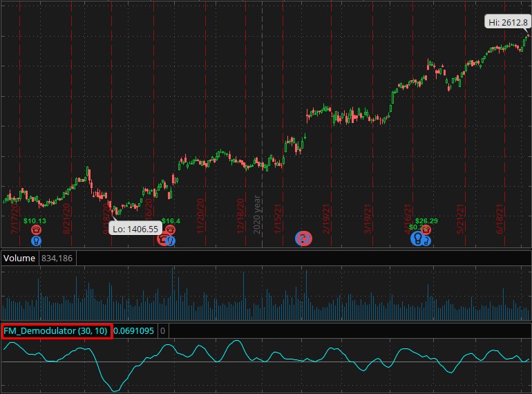Click the large blue lightbulb icon near $26.29
This screenshot has width=532, height=394.
(417, 238)
